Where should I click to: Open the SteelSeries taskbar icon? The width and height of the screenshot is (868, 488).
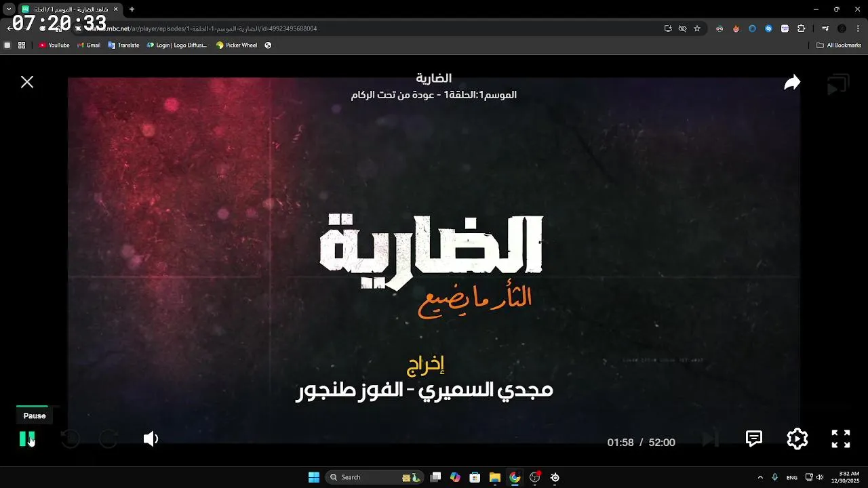[x=555, y=477]
